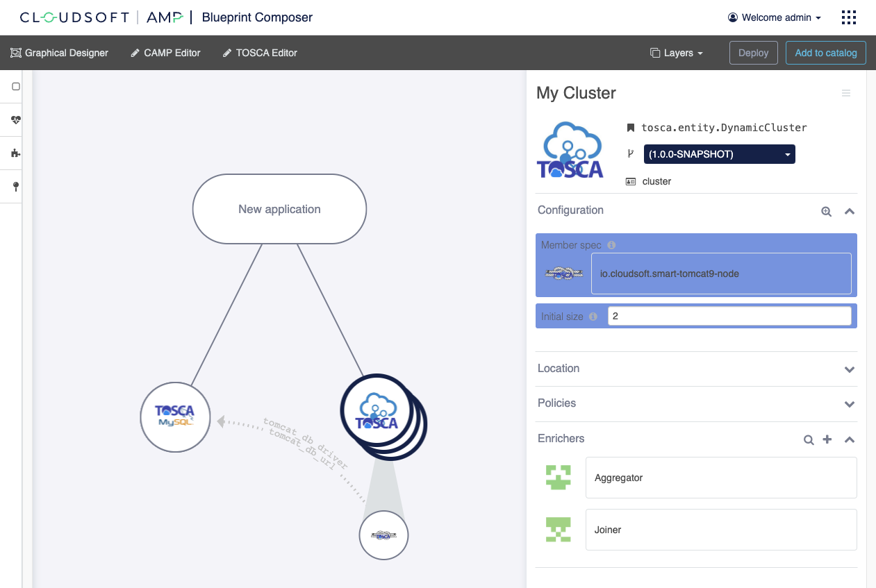Screen dimensions: 876x588
Task: Click the Initial size info icon
Action: pos(593,317)
